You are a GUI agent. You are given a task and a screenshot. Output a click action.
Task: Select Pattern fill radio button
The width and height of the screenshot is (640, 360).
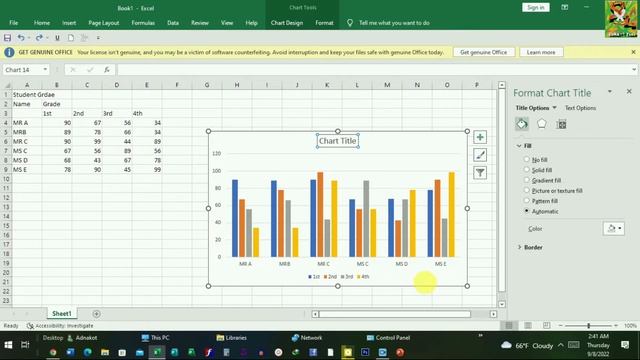527,200
